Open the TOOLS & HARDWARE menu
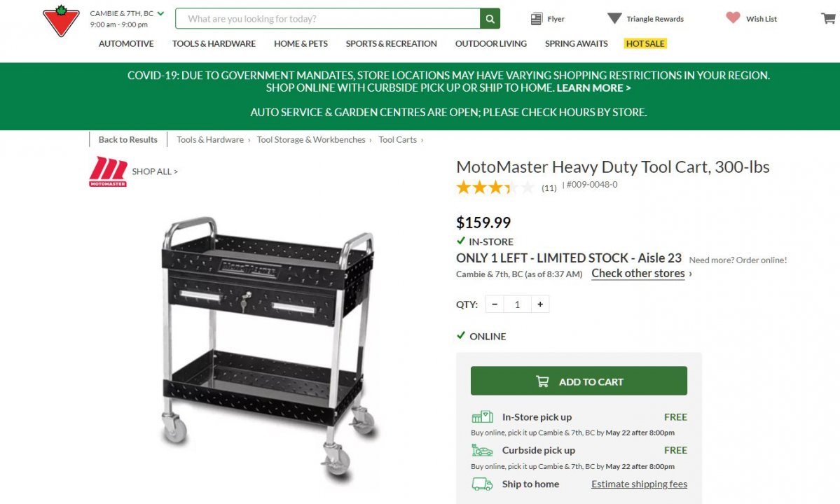840x504 pixels. 214,43
